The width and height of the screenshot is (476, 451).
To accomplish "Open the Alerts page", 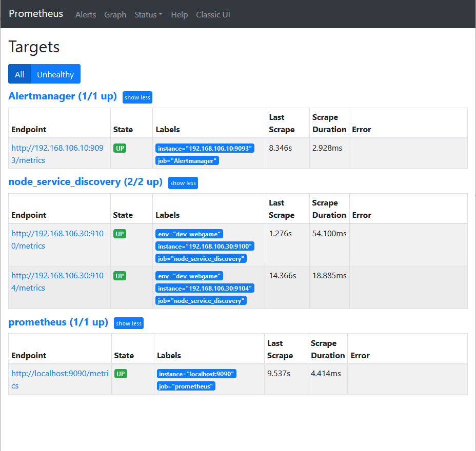I will click(x=86, y=14).
